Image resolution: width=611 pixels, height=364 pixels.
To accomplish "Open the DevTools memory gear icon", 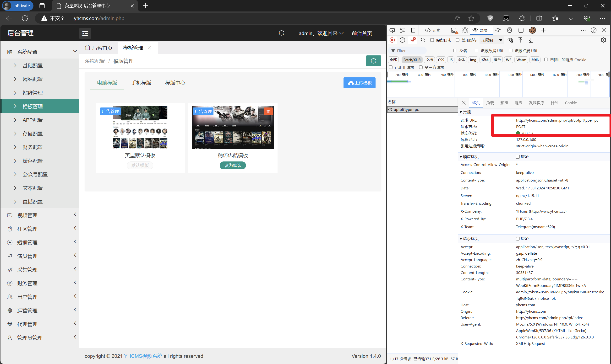I will point(509,30).
